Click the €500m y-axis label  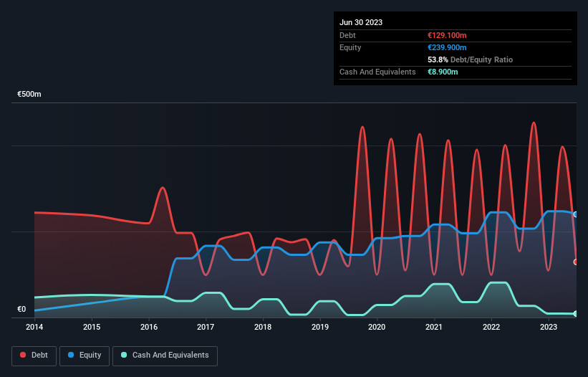tap(29, 94)
